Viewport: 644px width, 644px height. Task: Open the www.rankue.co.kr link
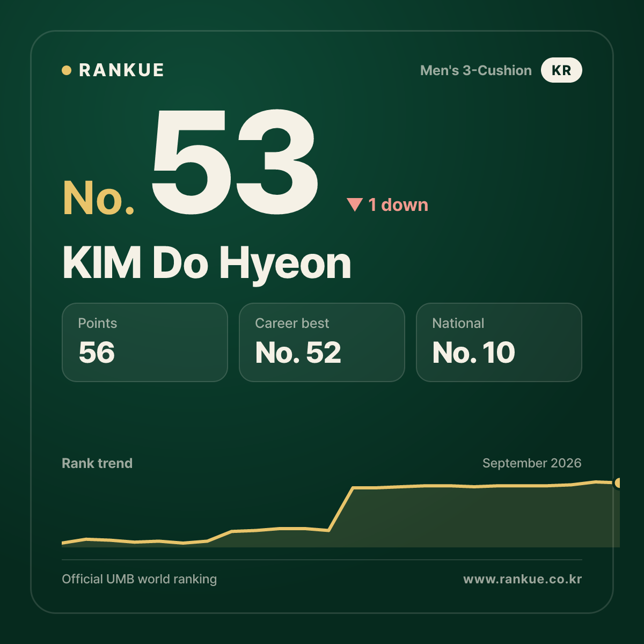[523, 579]
